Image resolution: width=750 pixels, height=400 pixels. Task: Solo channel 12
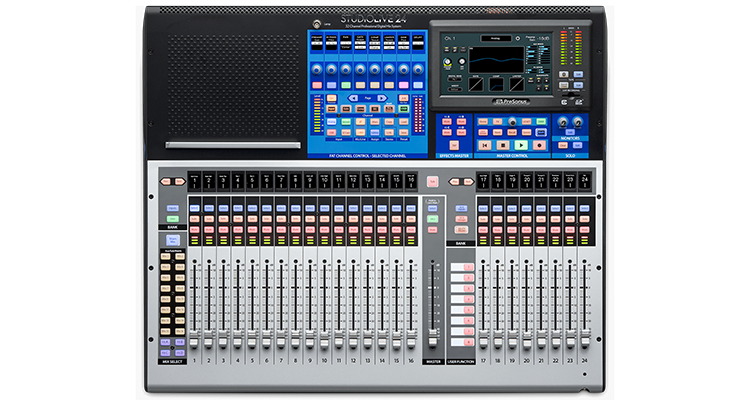[353, 219]
